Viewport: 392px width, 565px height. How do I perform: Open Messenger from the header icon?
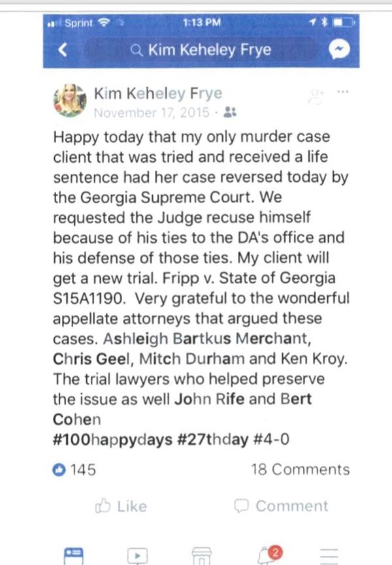[x=339, y=50]
